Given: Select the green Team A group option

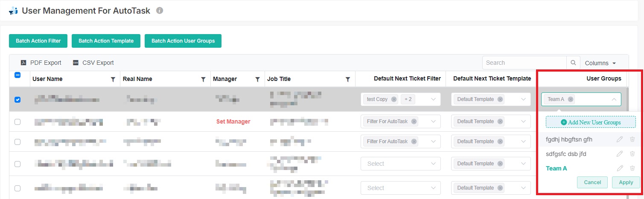Looking at the screenshot, I should click(x=557, y=168).
